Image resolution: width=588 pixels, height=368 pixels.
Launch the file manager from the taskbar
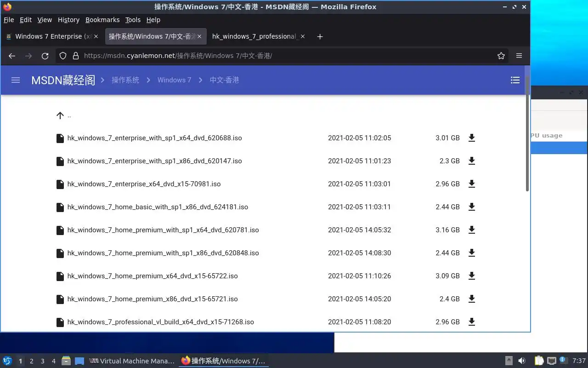point(66,361)
